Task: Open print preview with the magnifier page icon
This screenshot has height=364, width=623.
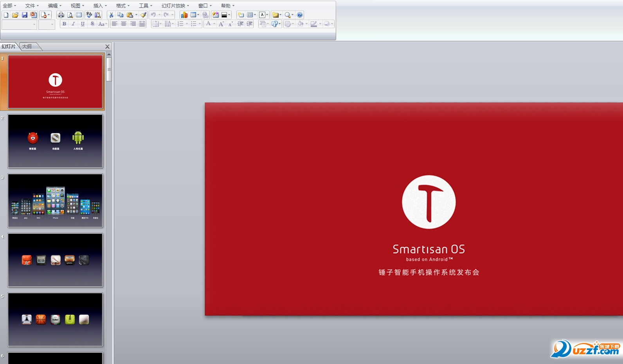Action: (70, 15)
